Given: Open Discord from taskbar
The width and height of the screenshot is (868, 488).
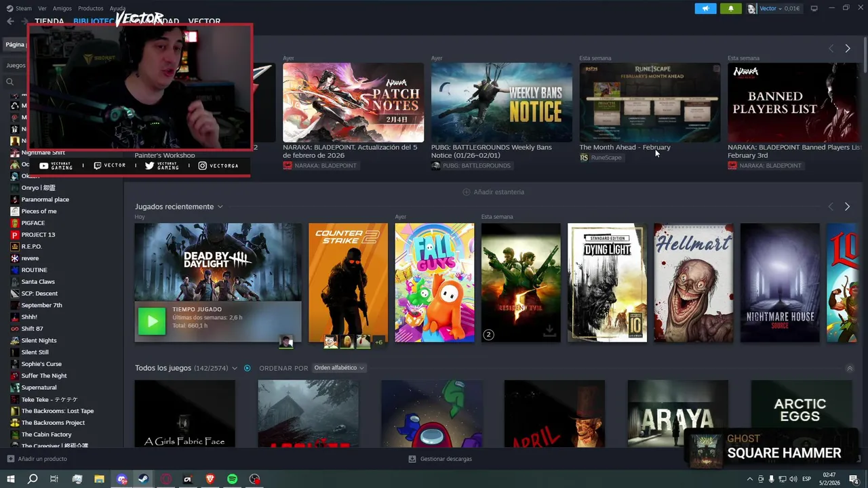Looking at the screenshot, I should click(122, 479).
